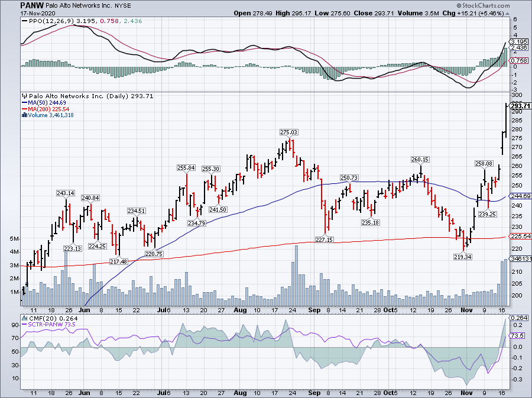The height and width of the screenshot is (398, 532).
Task: Click the 10 SCTR axis label
Action: pos(15,378)
